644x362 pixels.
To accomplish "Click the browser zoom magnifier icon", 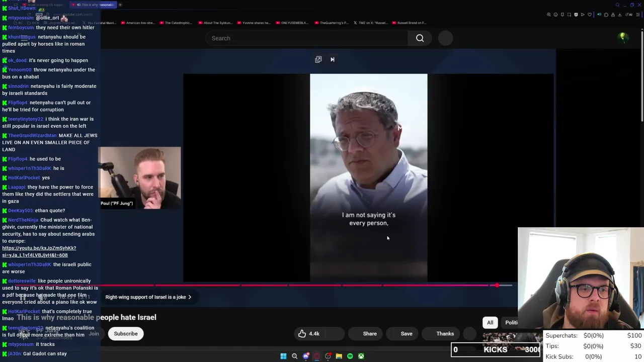I will (549, 15).
